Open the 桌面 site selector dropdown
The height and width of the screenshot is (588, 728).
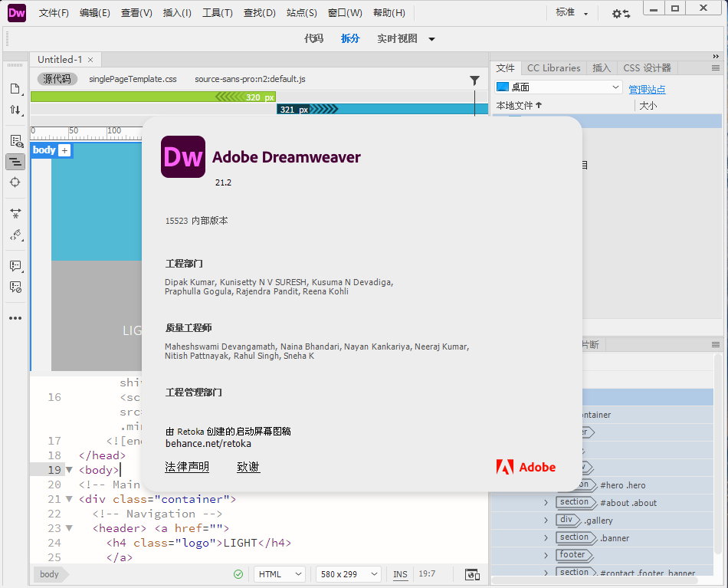click(558, 87)
